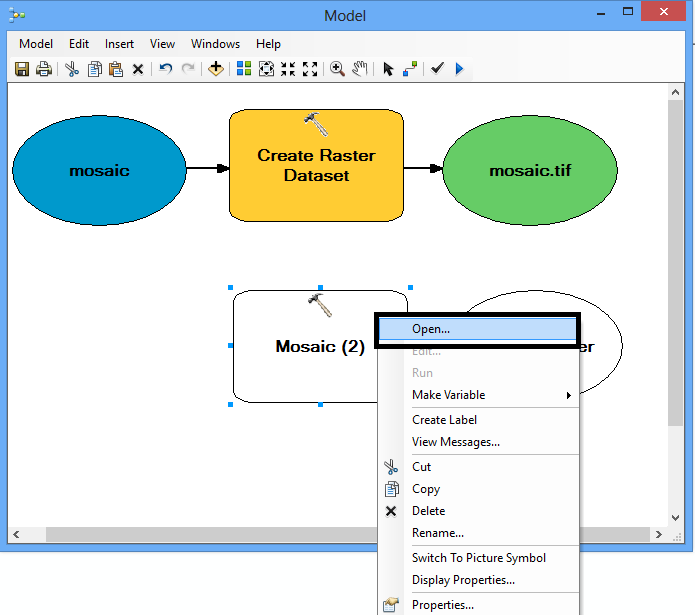Click the Validate Model checkmark icon
The height and width of the screenshot is (615, 695).
click(437, 69)
